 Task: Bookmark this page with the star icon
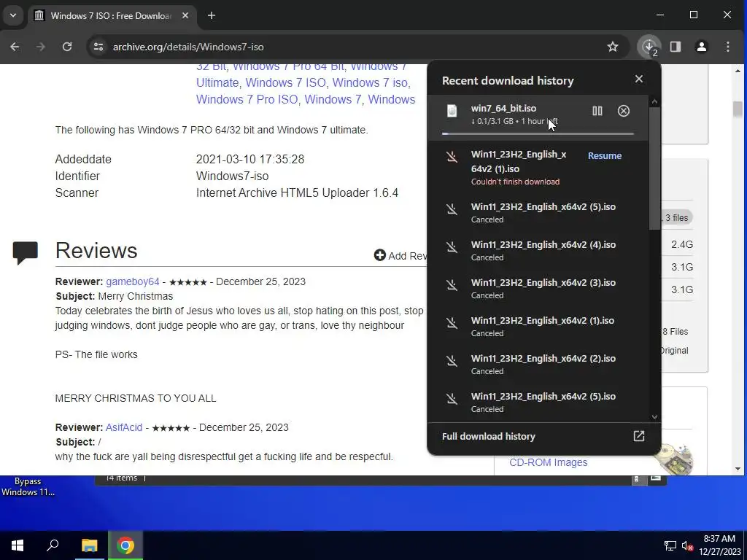(613, 47)
